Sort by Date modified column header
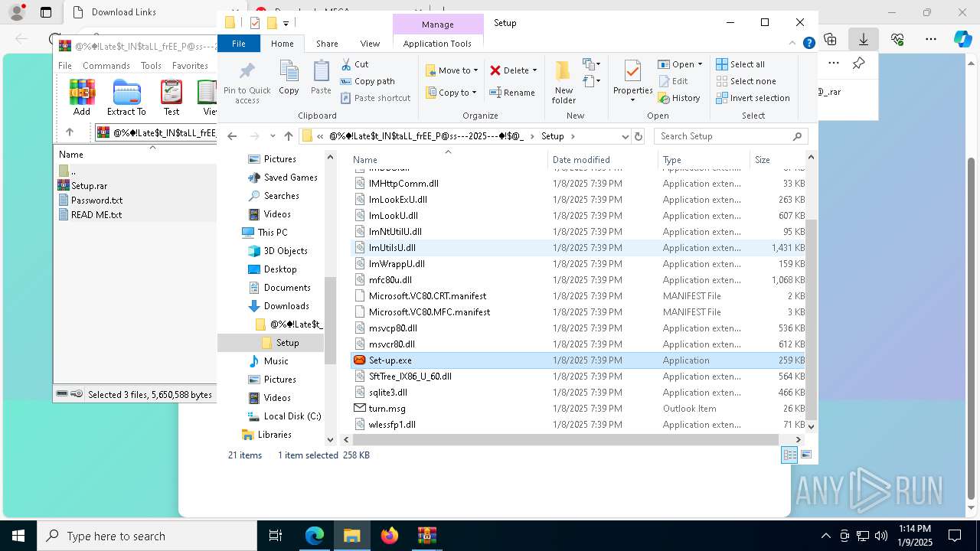The width and height of the screenshot is (980, 551). pos(603,160)
